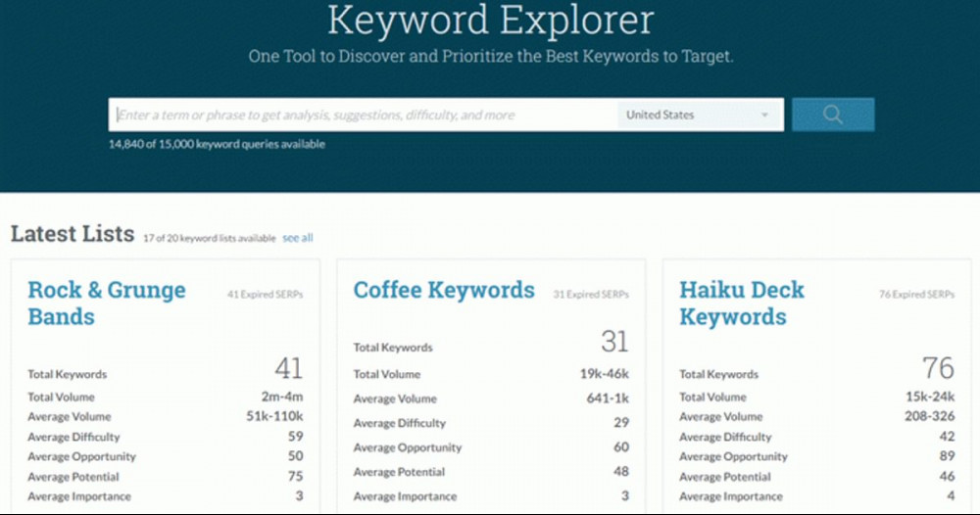Click the magnifying glass search button

[833, 115]
